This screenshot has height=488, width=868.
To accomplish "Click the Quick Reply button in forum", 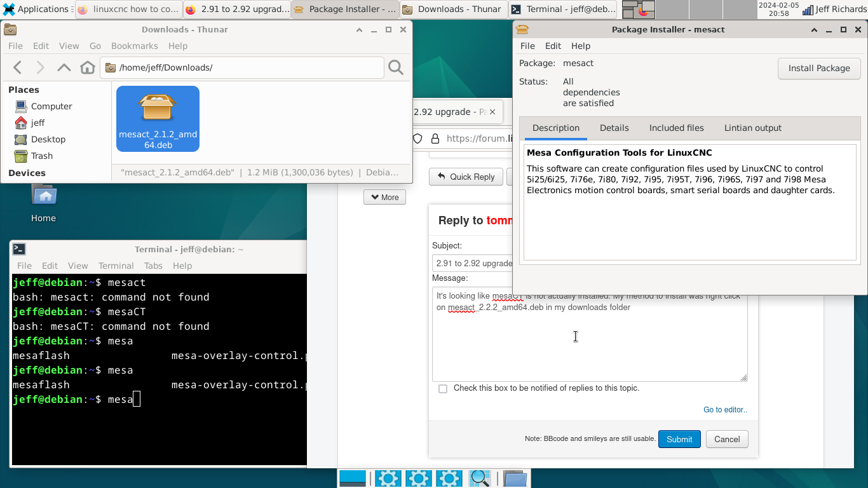I will 466,177.
